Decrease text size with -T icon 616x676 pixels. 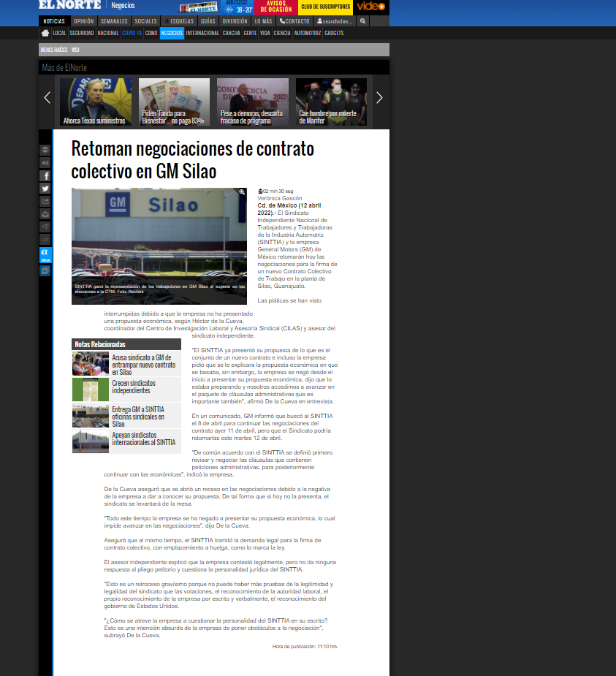coord(45,239)
